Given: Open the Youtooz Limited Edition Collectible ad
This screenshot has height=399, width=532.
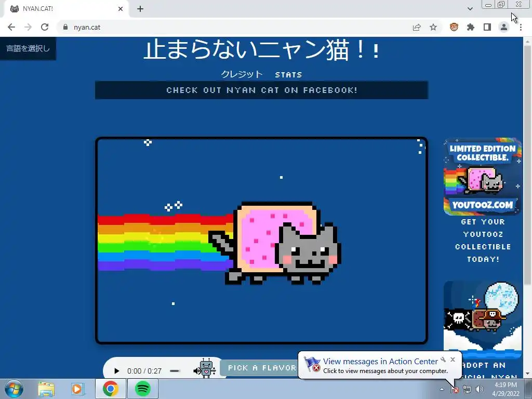Looking at the screenshot, I should [483, 177].
